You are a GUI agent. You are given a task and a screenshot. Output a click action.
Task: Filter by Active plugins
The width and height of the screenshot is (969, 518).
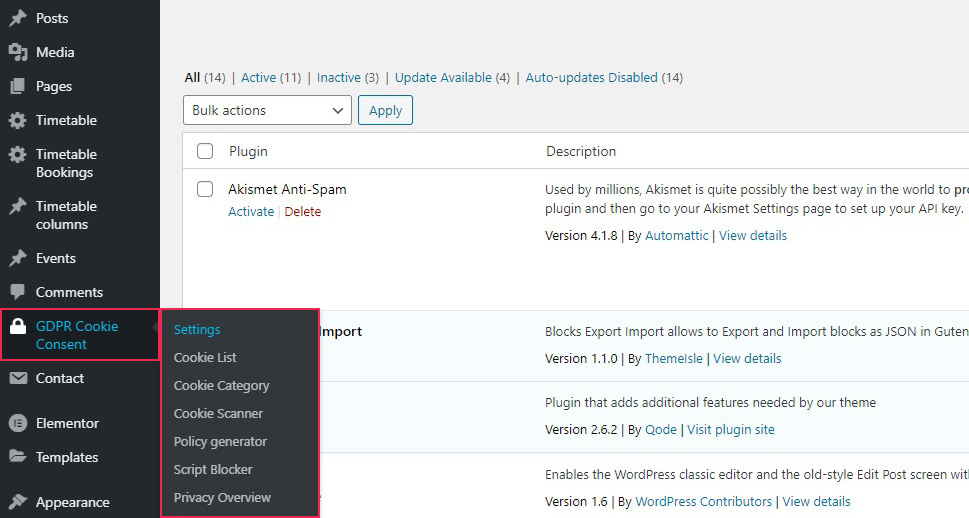coord(258,77)
